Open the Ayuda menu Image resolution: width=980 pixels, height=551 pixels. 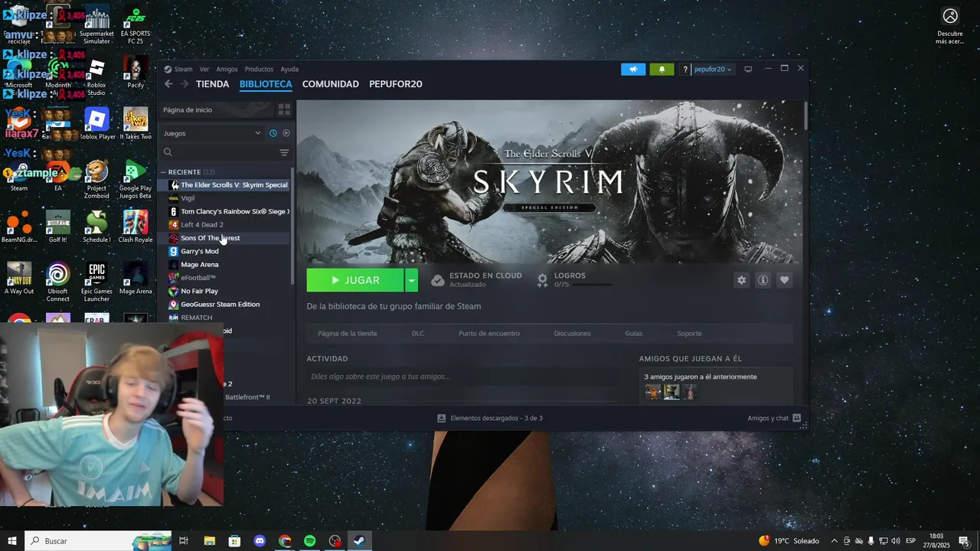tap(289, 69)
